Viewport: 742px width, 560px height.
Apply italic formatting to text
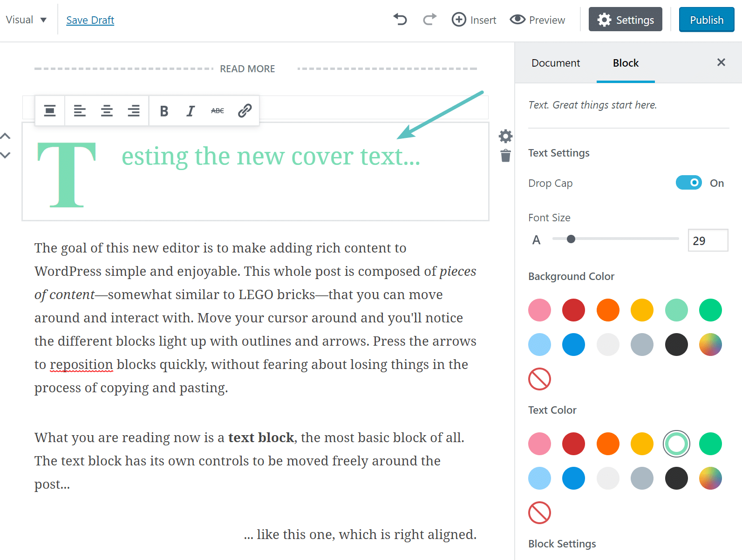point(191,111)
